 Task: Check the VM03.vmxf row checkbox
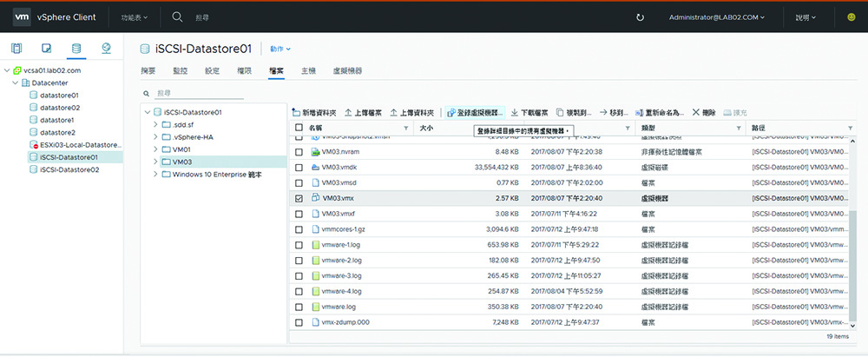[299, 214]
